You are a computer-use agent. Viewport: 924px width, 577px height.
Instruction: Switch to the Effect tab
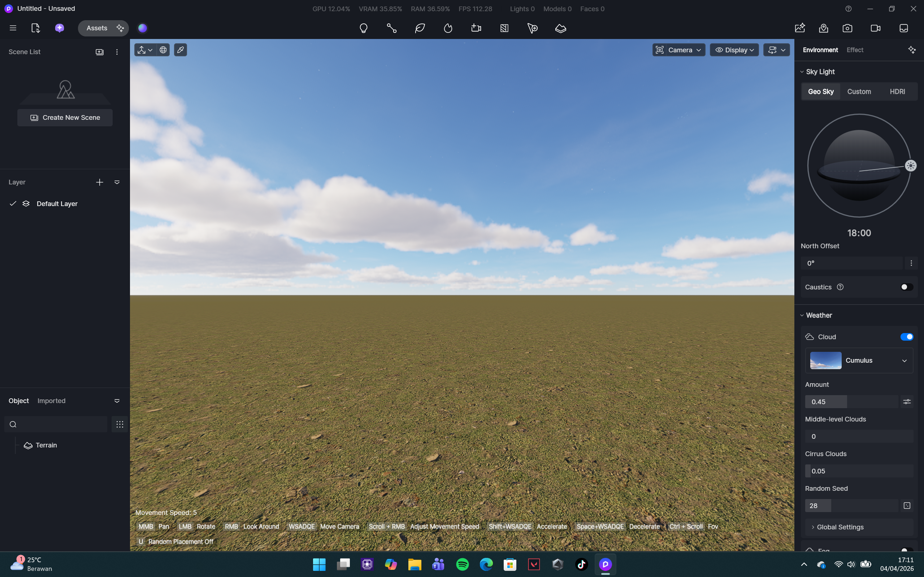coord(855,50)
